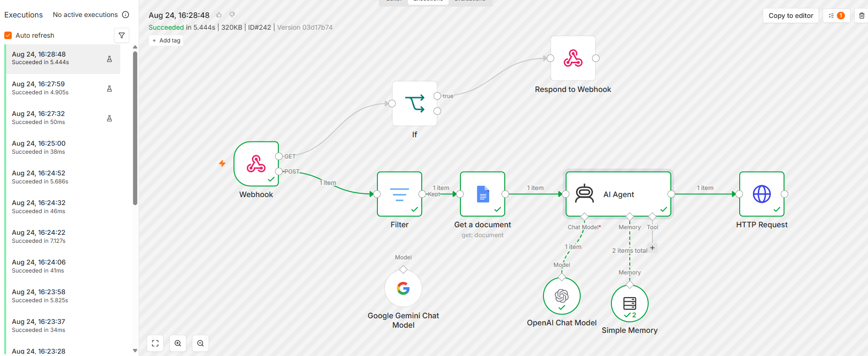Select execution Aug 24, 16:25:00
This screenshot has height=356, width=868.
(63, 148)
